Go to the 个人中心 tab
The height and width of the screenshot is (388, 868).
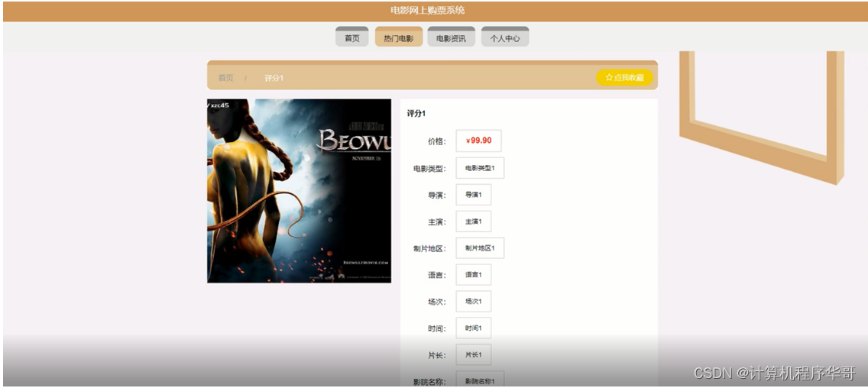tap(505, 37)
